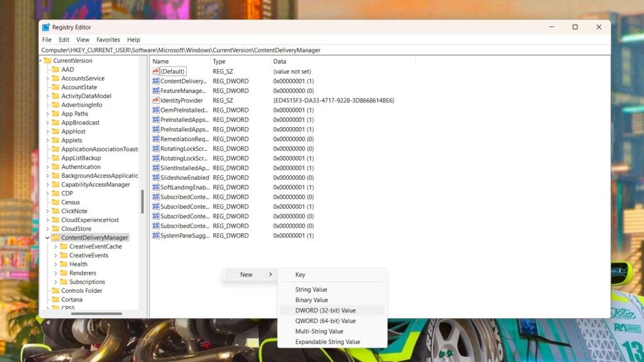Click the registry path address bar
The image size is (644, 362).
pyautogui.click(x=325, y=50)
